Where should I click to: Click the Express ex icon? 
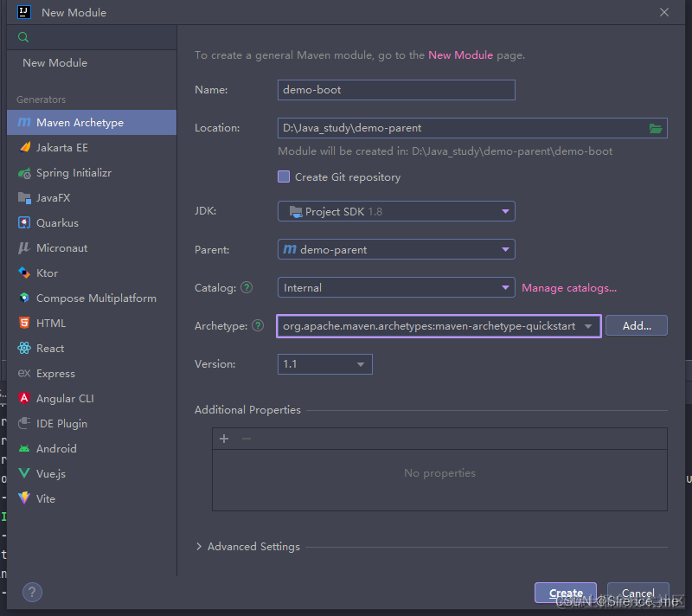(x=24, y=373)
